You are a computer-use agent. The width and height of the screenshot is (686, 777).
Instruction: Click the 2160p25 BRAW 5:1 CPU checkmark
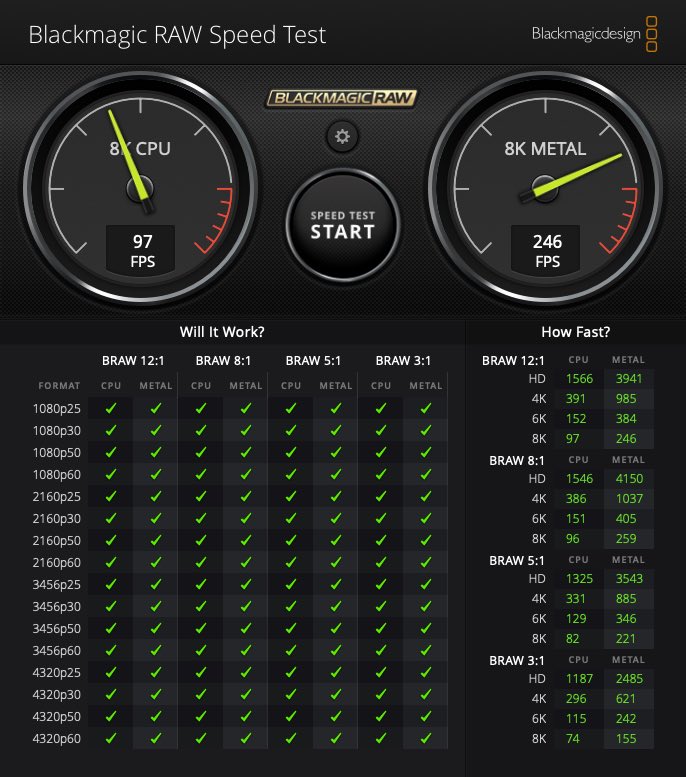(291, 496)
